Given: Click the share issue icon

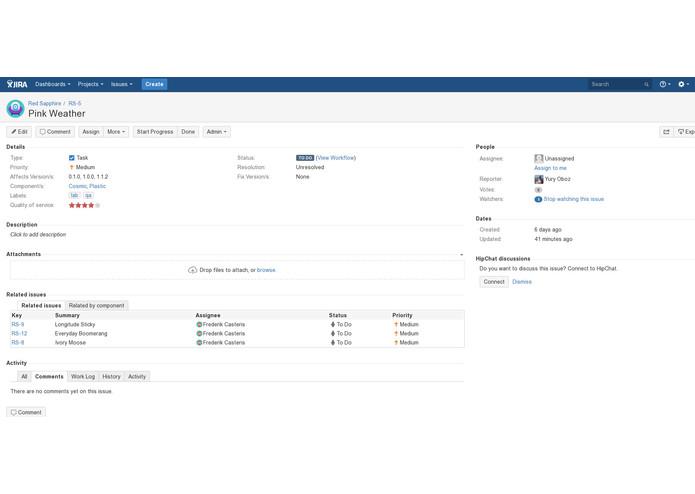Looking at the screenshot, I should (666, 132).
